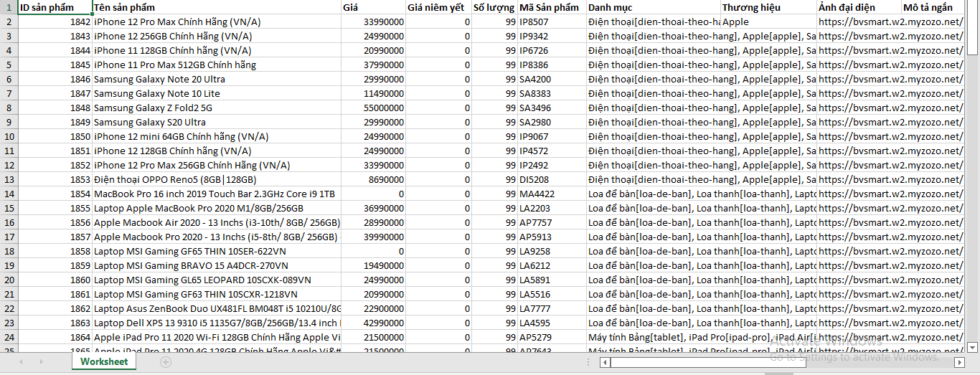
Task: Click price cell 11490000
Action: [373, 93]
